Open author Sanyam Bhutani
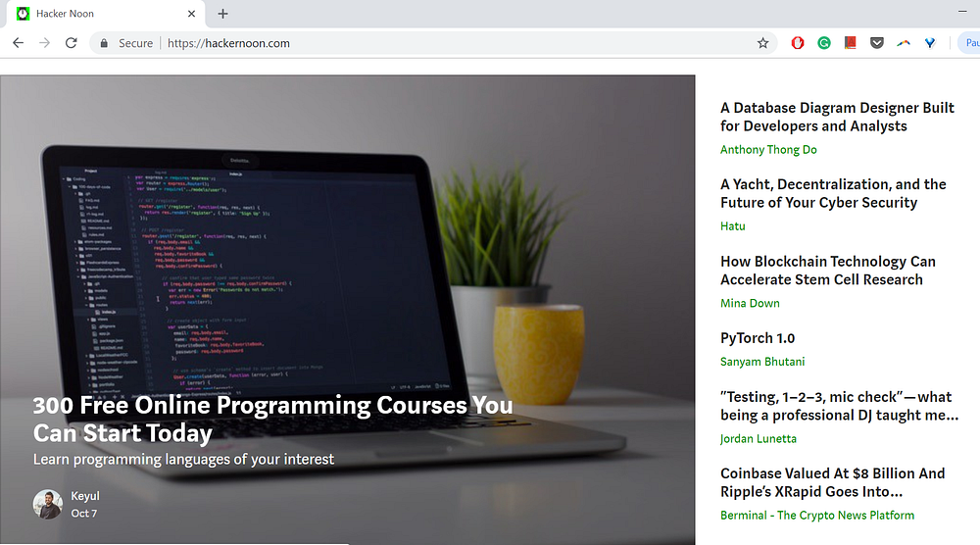The width and height of the screenshot is (980, 545). coord(761,362)
